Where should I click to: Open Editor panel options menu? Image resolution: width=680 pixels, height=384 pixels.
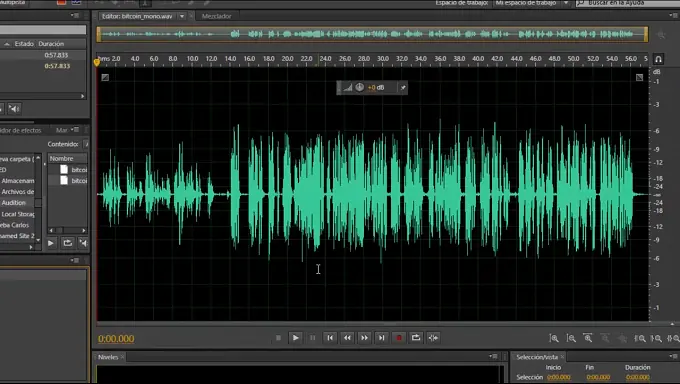pos(673,15)
